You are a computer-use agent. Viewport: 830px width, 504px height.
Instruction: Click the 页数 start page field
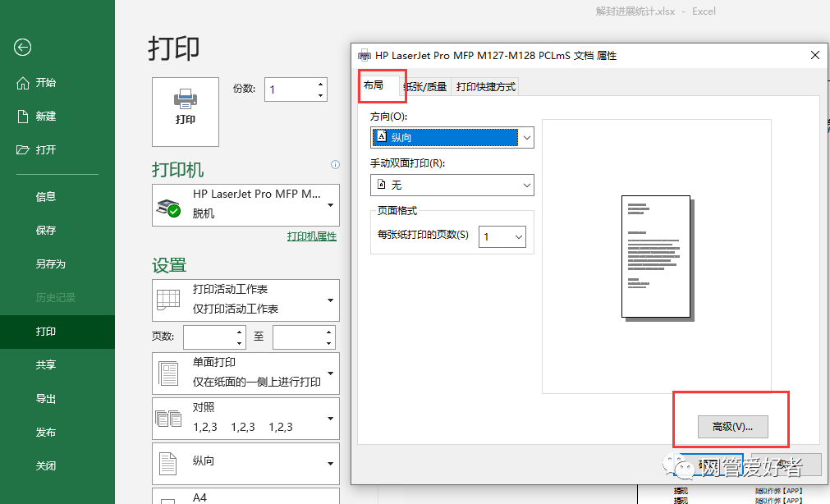209,337
